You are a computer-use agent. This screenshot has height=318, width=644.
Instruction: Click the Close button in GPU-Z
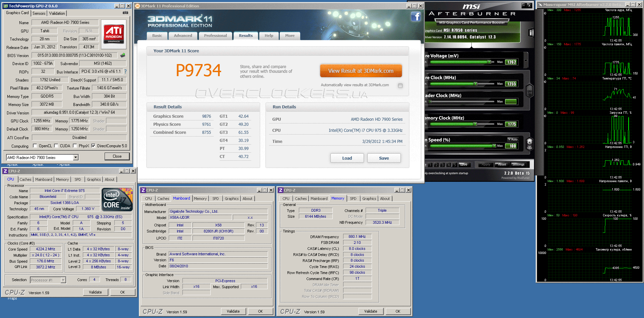pos(117,156)
